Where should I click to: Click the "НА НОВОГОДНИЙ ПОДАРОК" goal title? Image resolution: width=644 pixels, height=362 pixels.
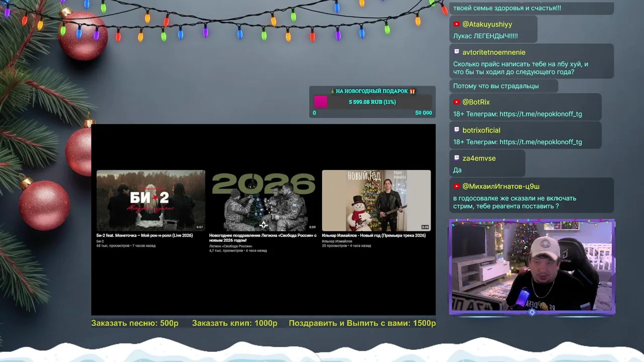click(x=372, y=91)
